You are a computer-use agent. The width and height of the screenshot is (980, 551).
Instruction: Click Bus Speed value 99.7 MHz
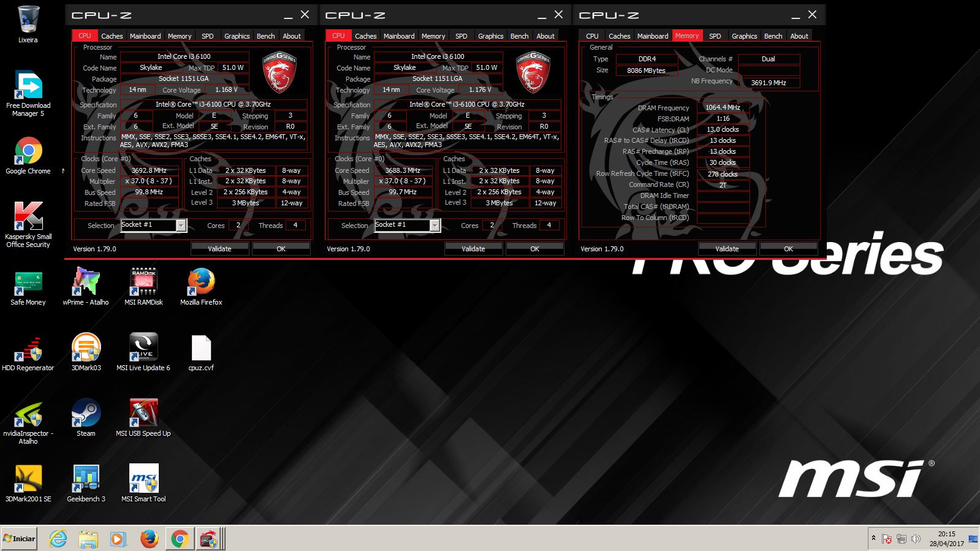click(x=403, y=192)
